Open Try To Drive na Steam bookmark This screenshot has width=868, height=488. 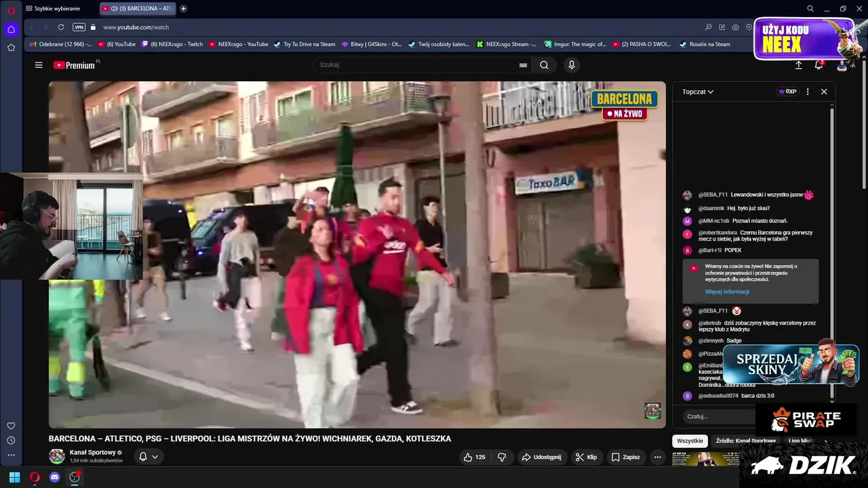click(x=304, y=44)
